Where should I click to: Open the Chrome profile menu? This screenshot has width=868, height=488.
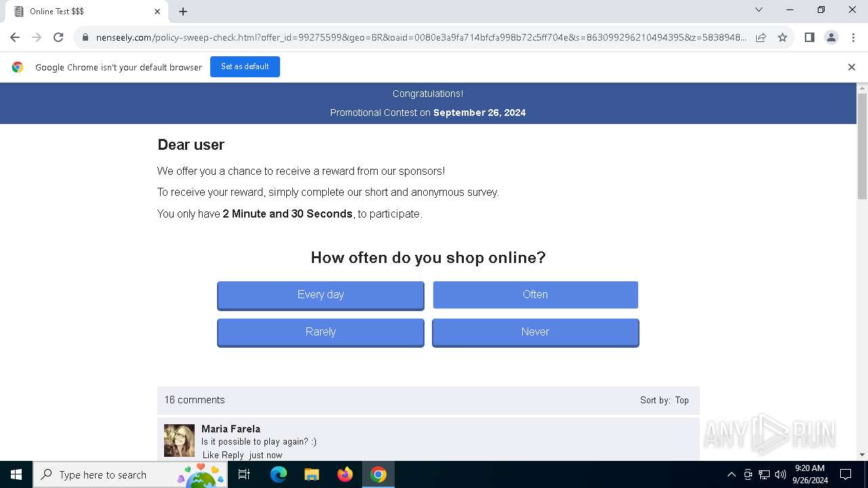pos(831,37)
